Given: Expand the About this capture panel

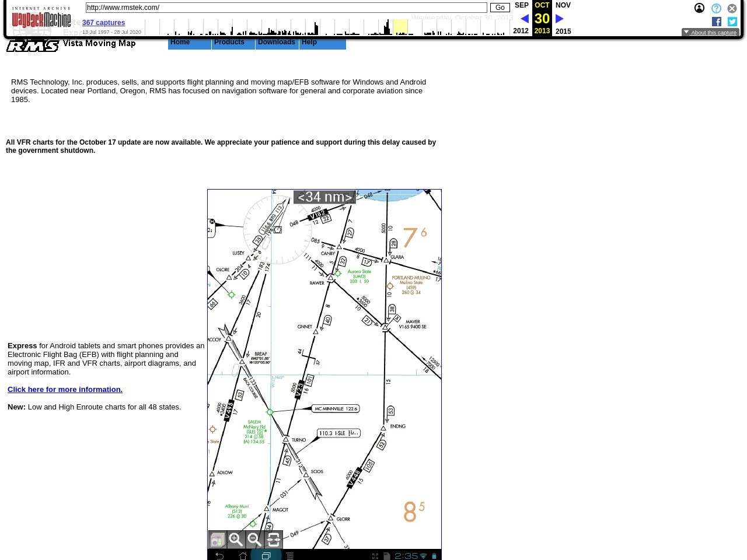Looking at the screenshot, I should tap(710, 33).
